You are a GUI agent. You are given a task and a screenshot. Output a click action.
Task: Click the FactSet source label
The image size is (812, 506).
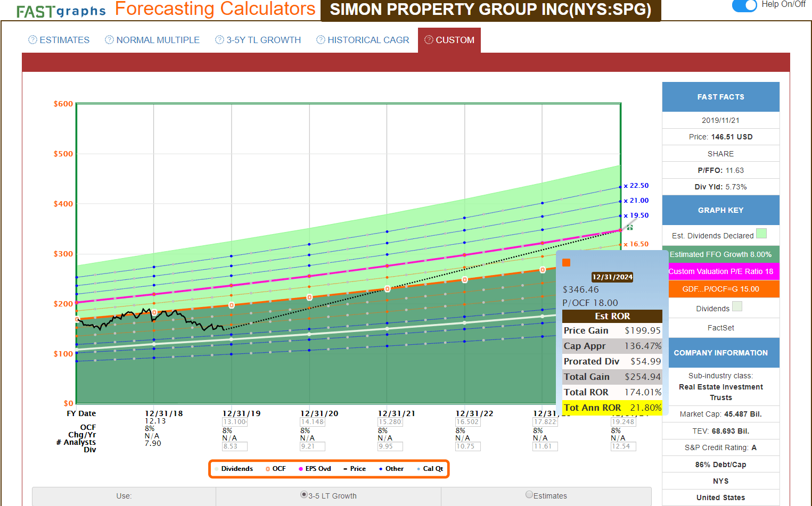721,328
